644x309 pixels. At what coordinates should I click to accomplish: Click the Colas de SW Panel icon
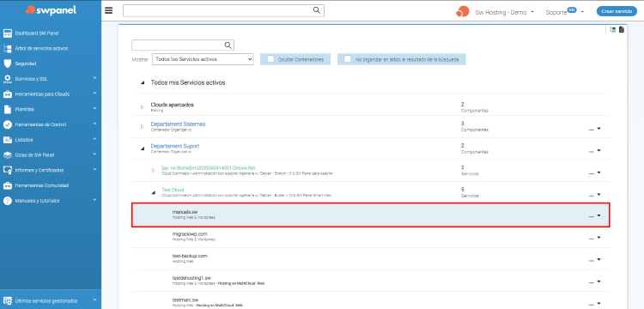click(x=7, y=155)
